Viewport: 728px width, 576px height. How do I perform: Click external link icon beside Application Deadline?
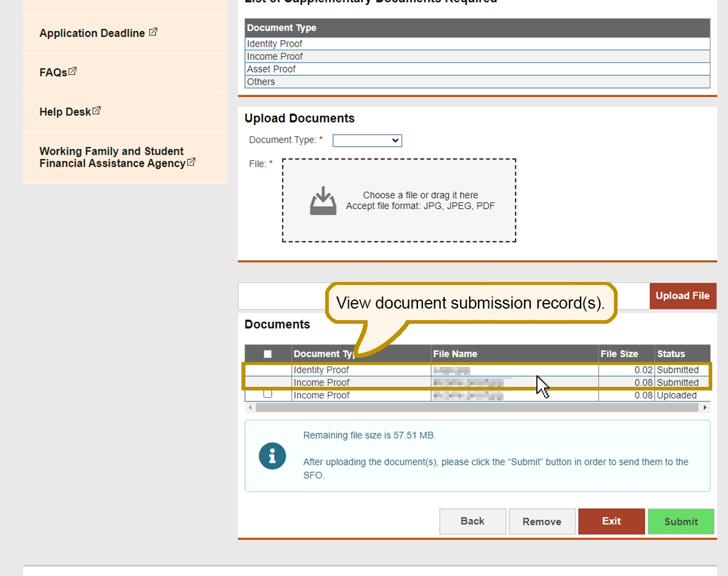coord(153,32)
